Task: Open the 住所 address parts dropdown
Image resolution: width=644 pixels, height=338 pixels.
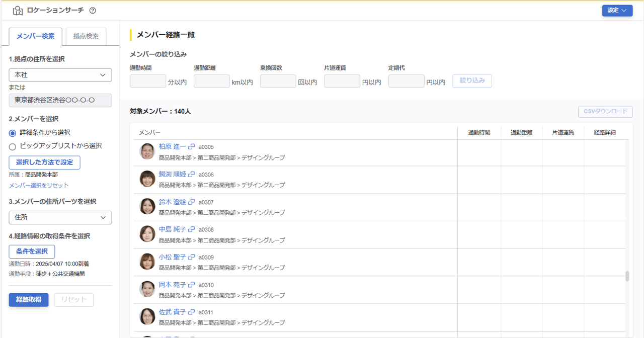Action: coord(60,217)
